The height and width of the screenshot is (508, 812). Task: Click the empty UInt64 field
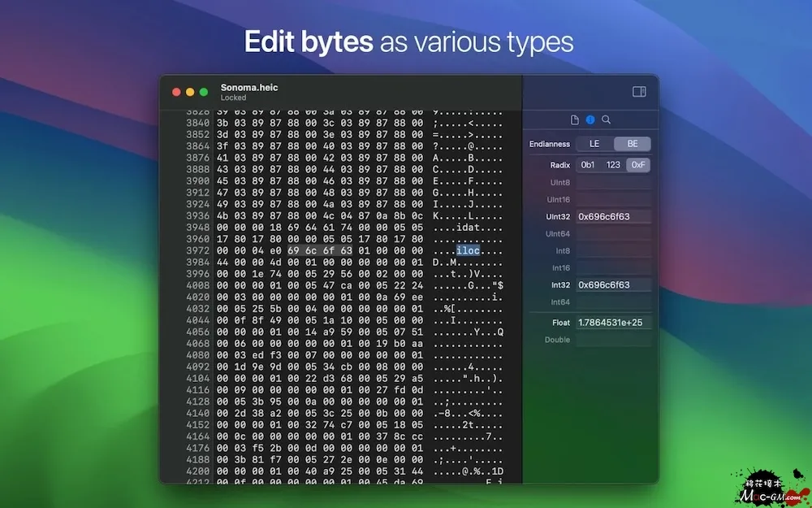614,234
